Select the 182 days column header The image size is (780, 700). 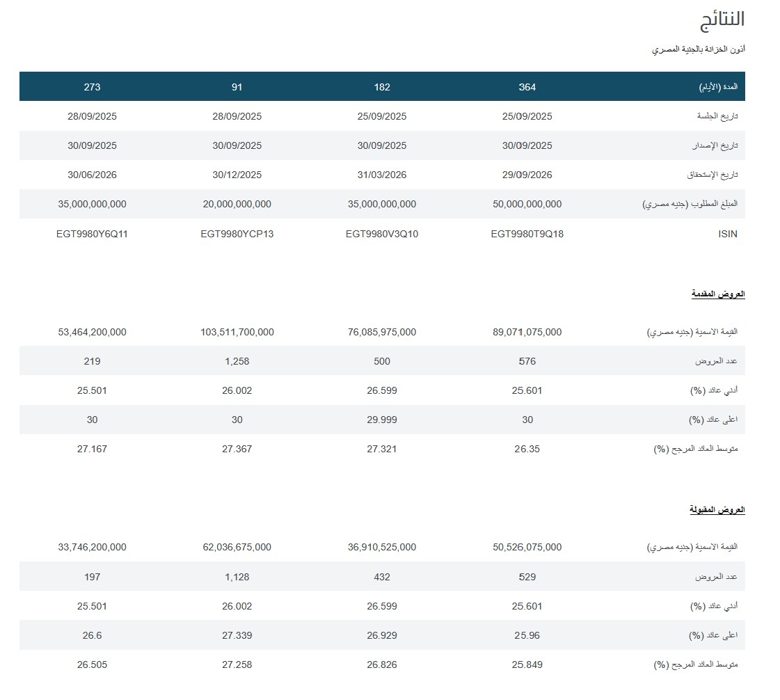pos(381,87)
